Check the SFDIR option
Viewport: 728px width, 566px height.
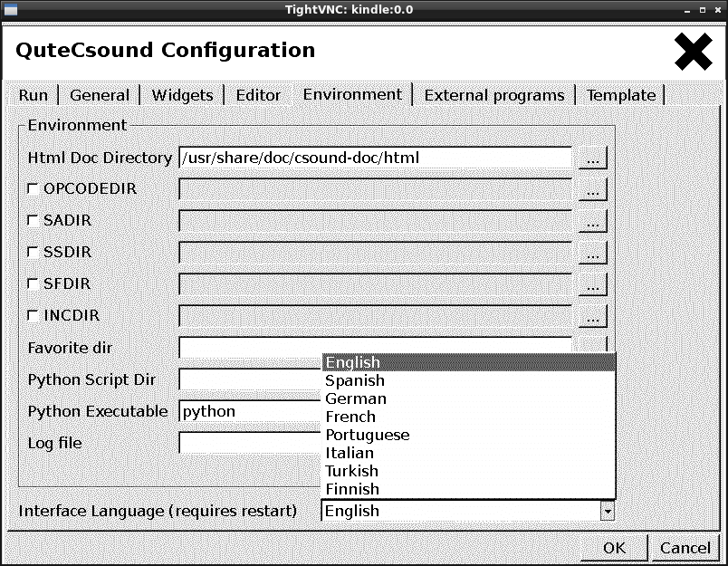click(x=34, y=284)
